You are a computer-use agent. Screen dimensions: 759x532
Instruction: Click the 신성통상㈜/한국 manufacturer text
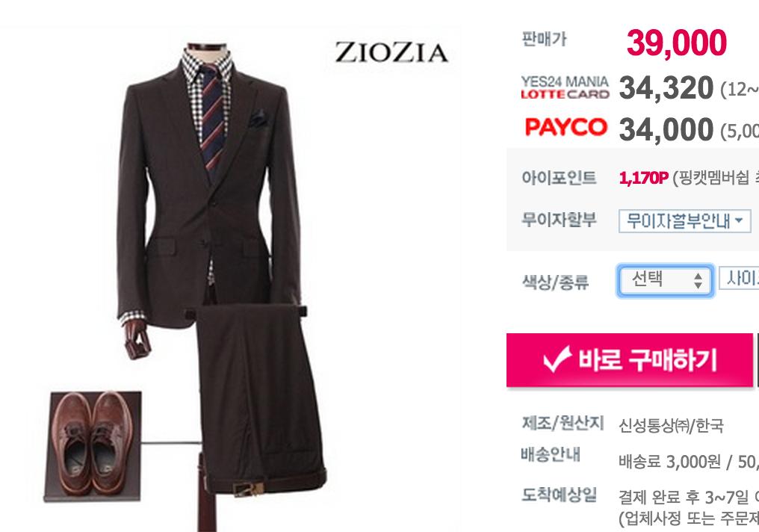(x=671, y=425)
